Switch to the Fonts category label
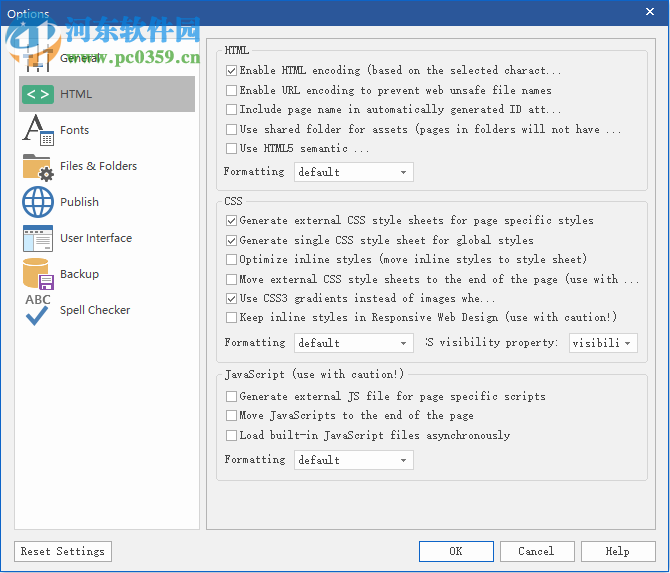The height and width of the screenshot is (573, 670). tap(74, 130)
